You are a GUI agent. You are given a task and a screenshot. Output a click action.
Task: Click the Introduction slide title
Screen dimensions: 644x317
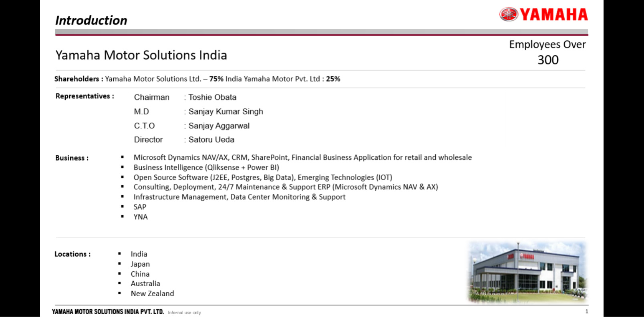91,20
